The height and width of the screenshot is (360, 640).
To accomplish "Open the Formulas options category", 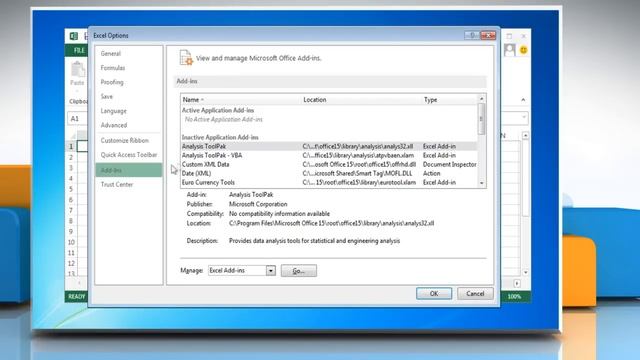I will (x=113, y=68).
